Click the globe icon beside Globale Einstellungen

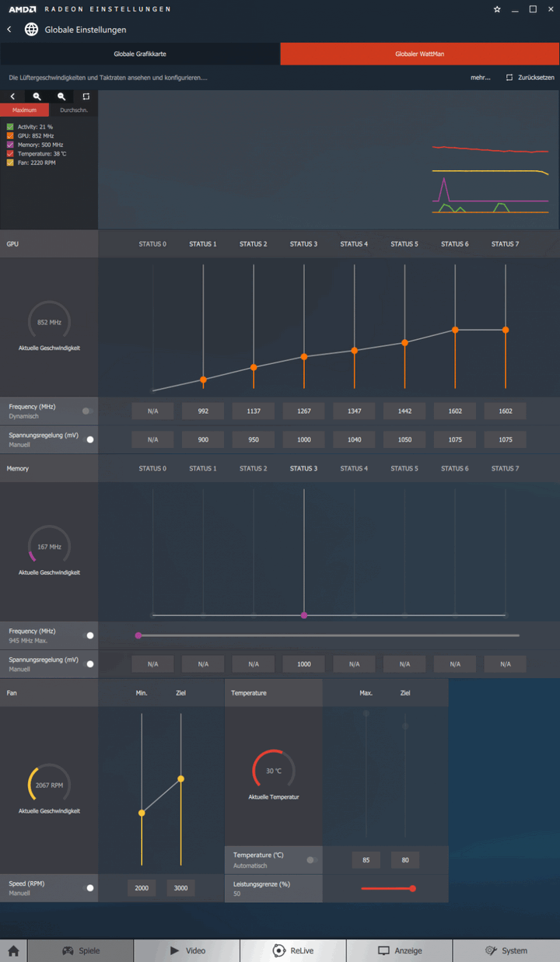pyautogui.click(x=31, y=30)
